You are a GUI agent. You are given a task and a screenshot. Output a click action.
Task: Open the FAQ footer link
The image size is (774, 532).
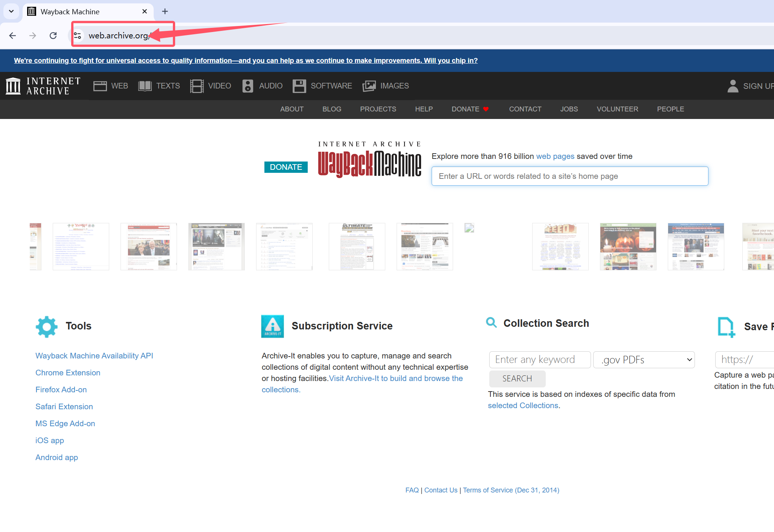click(x=412, y=490)
